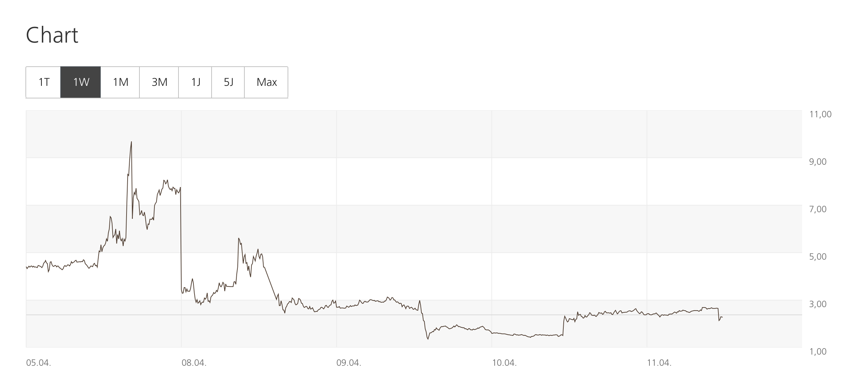Click the Chart heading text
Screen dimensions: 868x379
click(x=52, y=35)
